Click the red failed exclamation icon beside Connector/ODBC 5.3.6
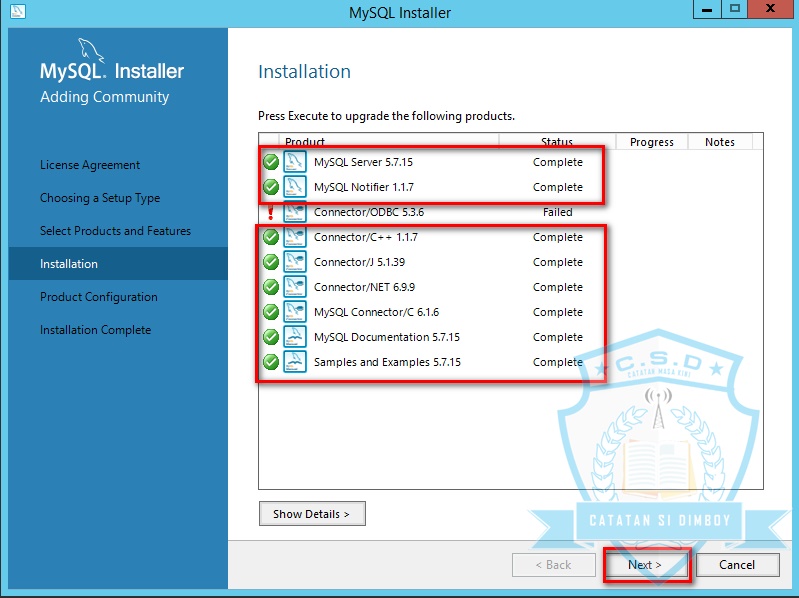 pos(271,212)
